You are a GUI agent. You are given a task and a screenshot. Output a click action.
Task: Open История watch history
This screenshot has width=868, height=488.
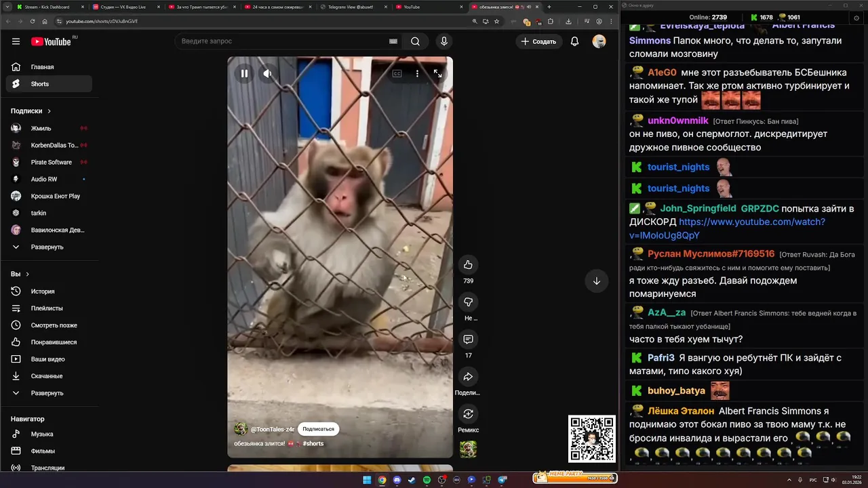point(49,291)
